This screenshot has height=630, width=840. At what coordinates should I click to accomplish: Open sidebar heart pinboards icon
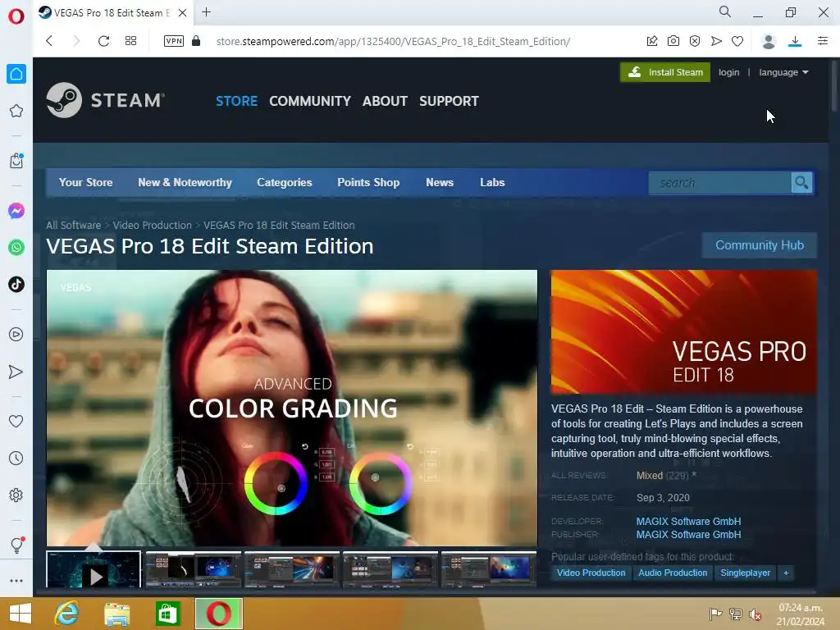[x=16, y=422]
